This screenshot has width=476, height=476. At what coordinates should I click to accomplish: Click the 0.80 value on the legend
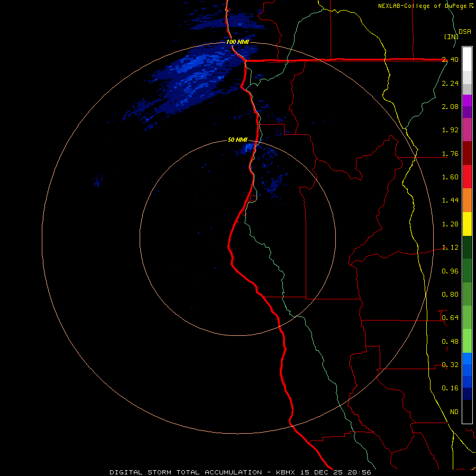(450, 294)
